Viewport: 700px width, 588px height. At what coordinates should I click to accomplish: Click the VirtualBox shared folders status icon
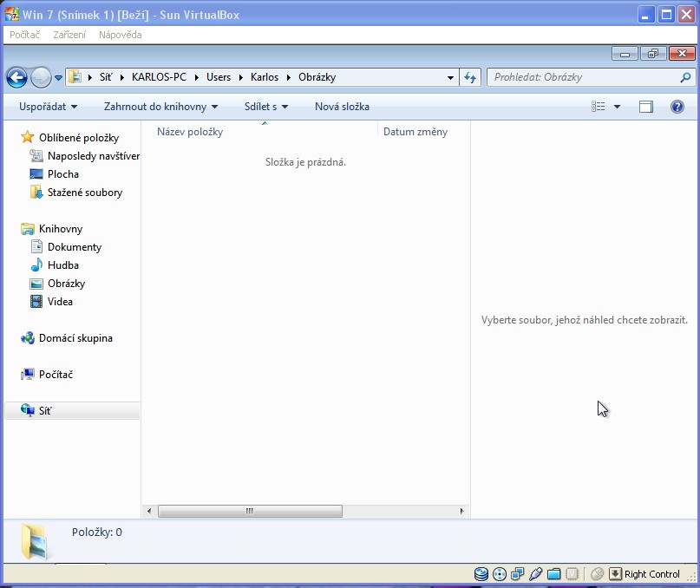(x=554, y=574)
